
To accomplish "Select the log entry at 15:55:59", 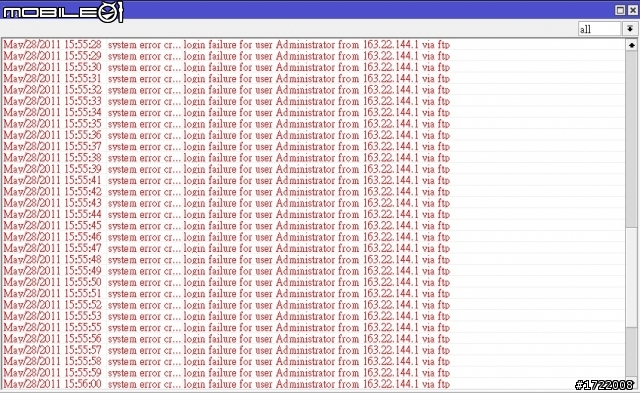I will click(313, 373).
